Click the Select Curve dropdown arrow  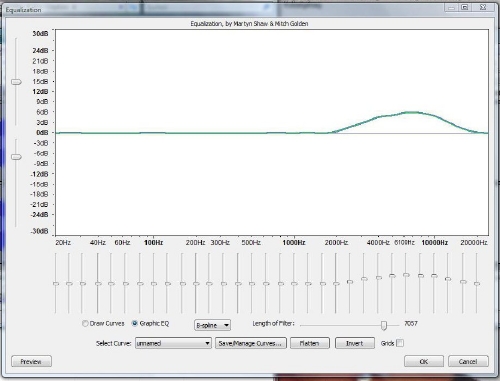point(207,343)
